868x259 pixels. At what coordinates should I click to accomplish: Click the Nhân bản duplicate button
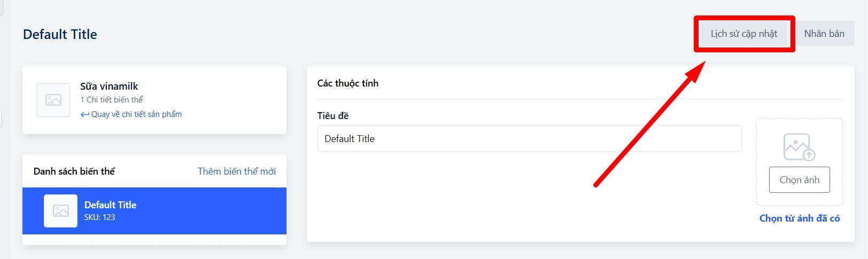click(x=824, y=34)
